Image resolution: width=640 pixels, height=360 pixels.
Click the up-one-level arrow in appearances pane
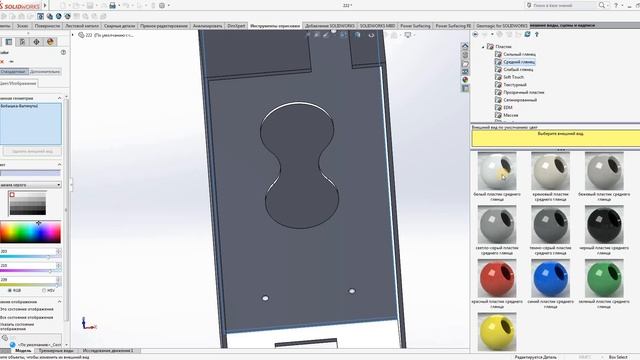537,35
